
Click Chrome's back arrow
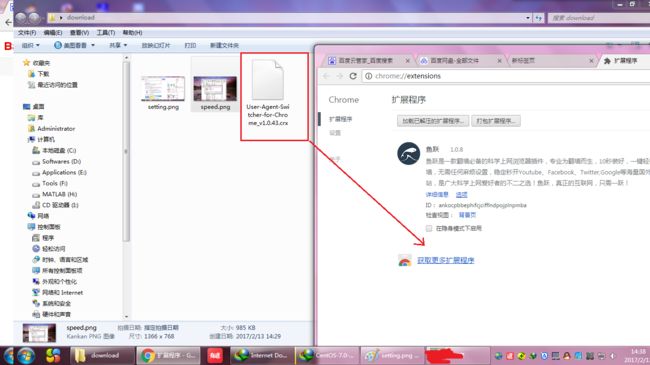(x=326, y=76)
